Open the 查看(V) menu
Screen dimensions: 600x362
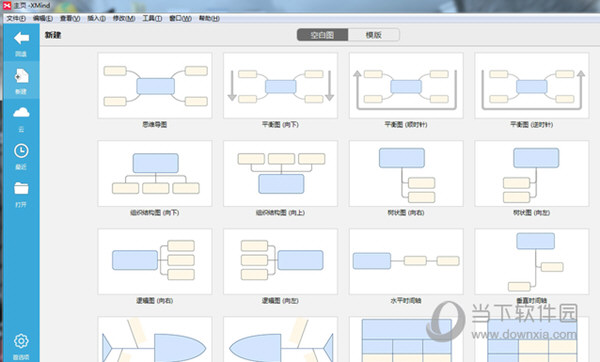(70, 18)
